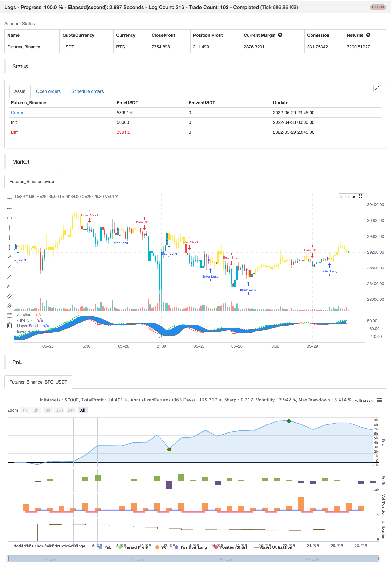Switch to the Asset tab

point(20,91)
